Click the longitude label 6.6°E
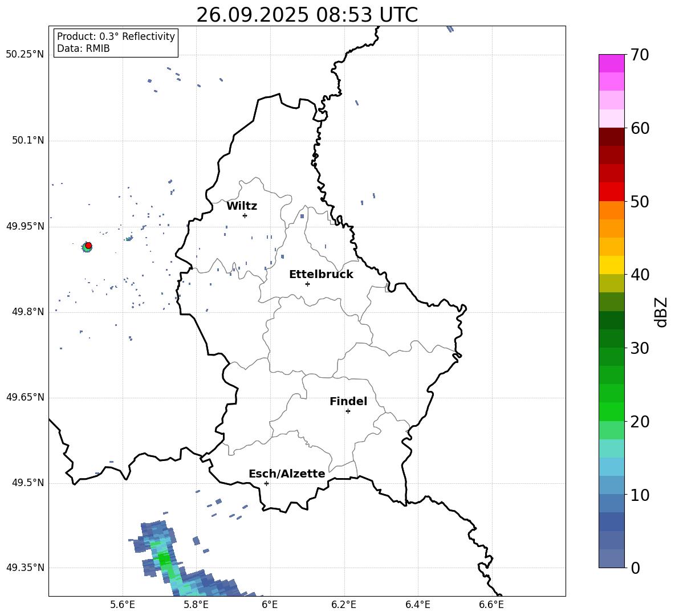This screenshot has width=675, height=616. click(491, 605)
